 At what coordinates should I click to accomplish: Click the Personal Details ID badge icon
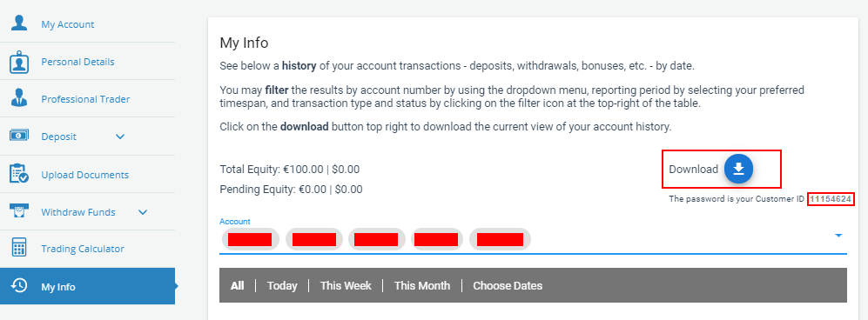tap(19, 62)
